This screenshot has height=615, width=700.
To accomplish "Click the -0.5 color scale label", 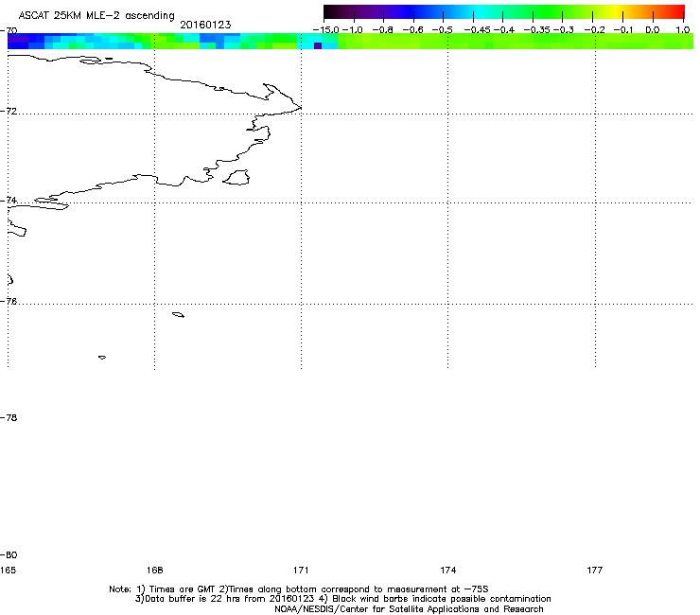I will [x=442, y=30].
